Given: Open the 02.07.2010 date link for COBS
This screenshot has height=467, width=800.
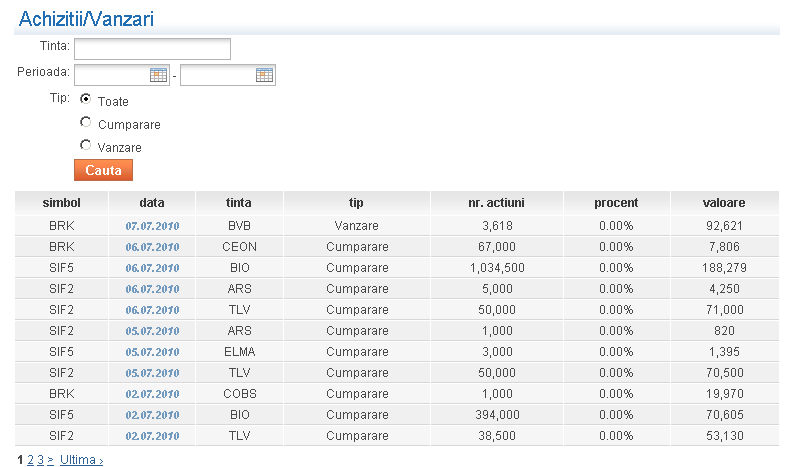Looking at the screenshot, I should tap(152, 394).
